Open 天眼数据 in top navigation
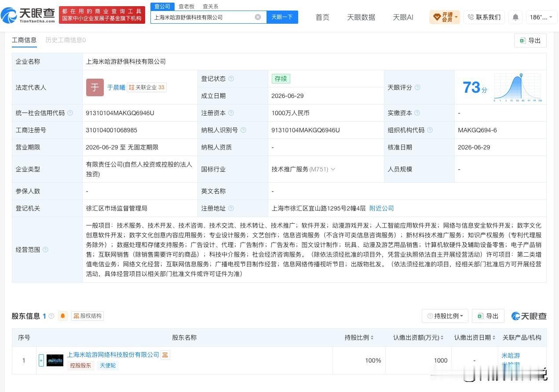The width and height of the screenshot is (559, 392). [361, 17]
